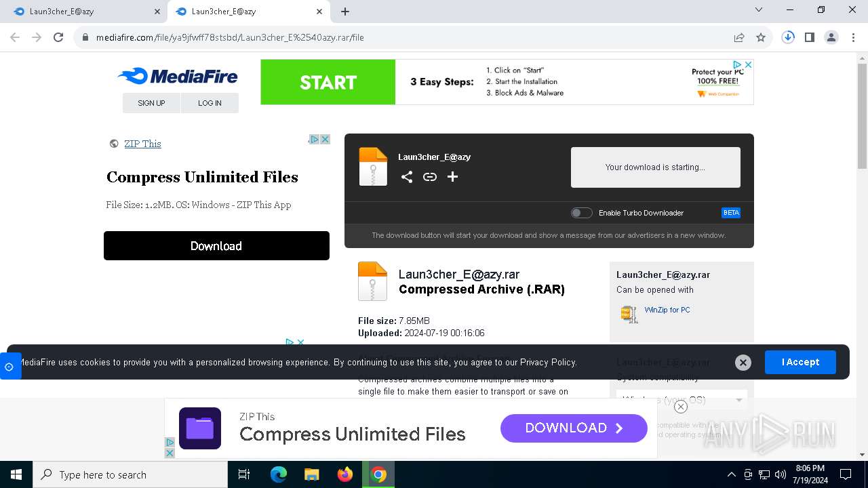
Task: Show hidden system tray icons
Action: click(x=731, y=474)
